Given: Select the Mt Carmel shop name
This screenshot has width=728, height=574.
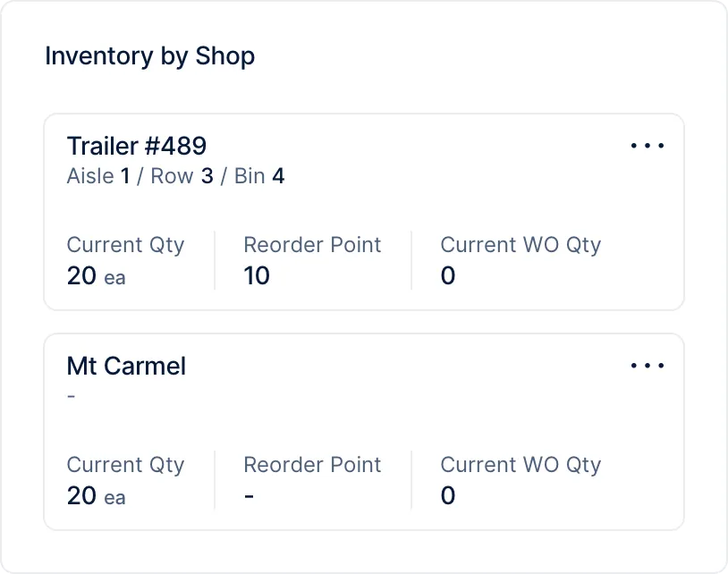Looking at the screenshot, I should coord(126,365).
